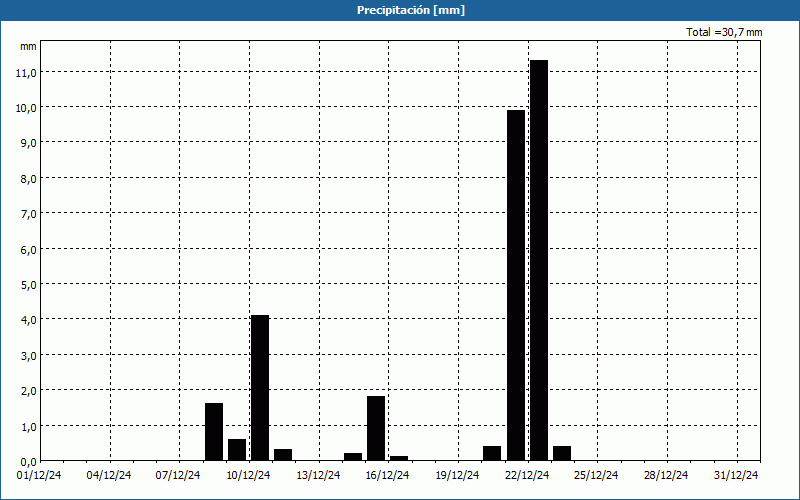800x500 pixels.
Task: Click the Precipitación [mm] title bar
Action: pyautogui.click(x=400, y=10)
